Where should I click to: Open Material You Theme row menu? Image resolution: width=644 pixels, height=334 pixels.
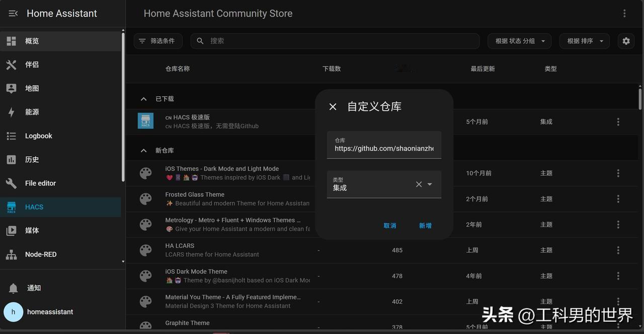[x=618, y=302]
